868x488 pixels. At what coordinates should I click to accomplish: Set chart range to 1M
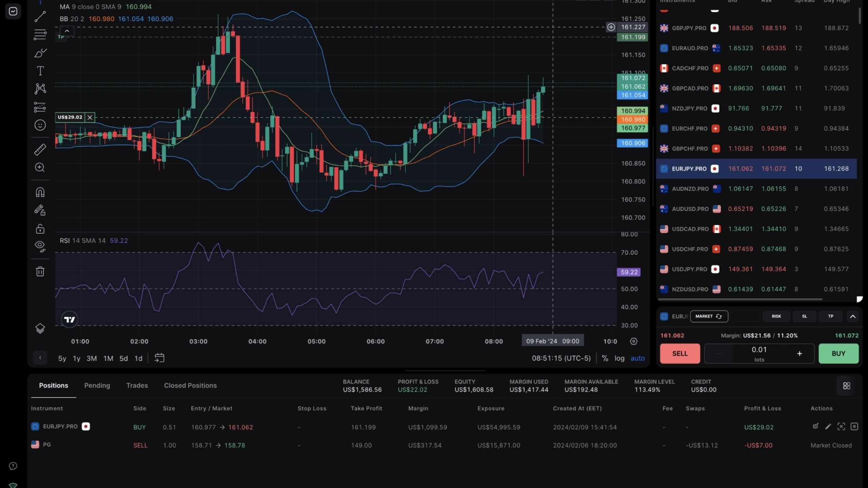(x=108, y=358)
